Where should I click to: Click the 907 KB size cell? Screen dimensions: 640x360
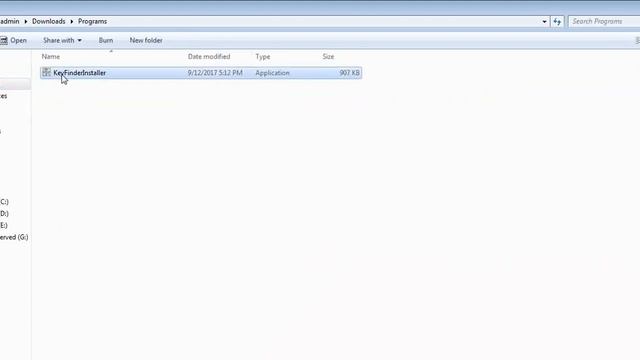point(349,73)
